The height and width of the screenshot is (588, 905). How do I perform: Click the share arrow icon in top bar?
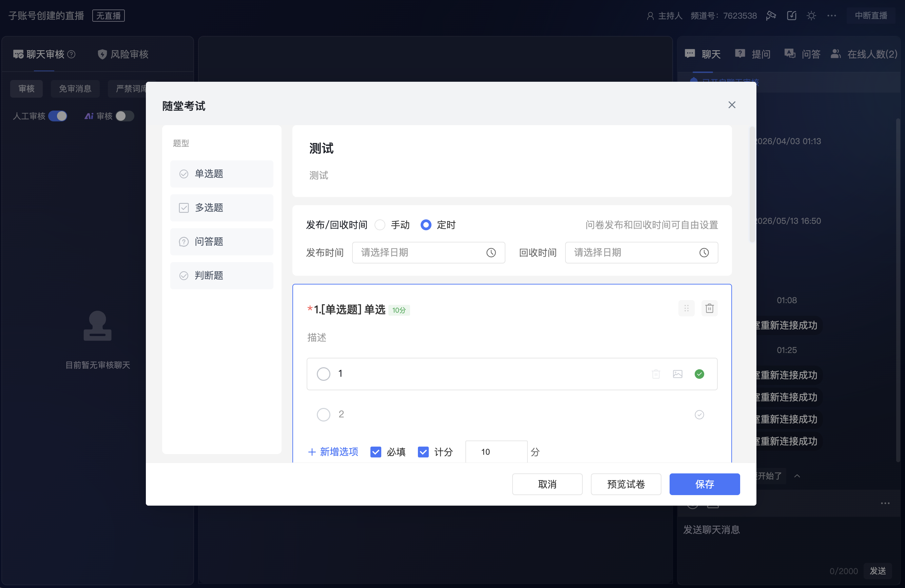click(x=771, y=16)
